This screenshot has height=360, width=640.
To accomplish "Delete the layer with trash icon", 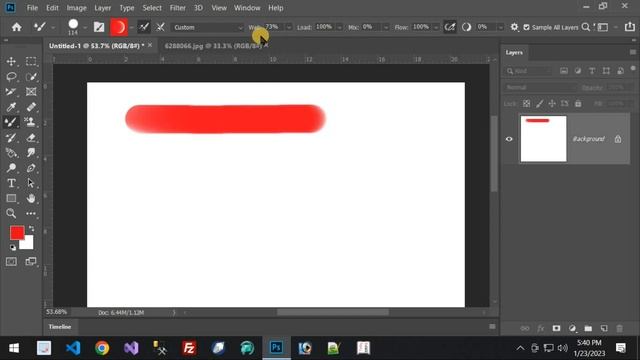I will click(620, 328).
